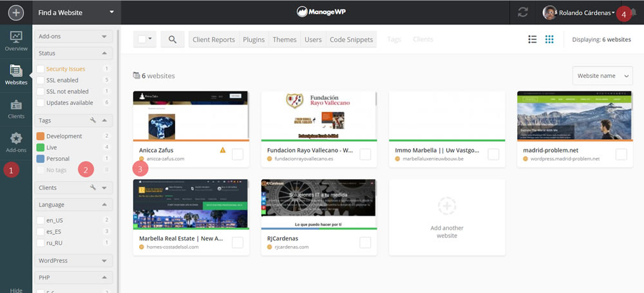Image resolution: width=644 pixels, height=293 pixels.
Task: Check the SSL not enabled filter
Action: pyautogui.click(x=40, y=91)
